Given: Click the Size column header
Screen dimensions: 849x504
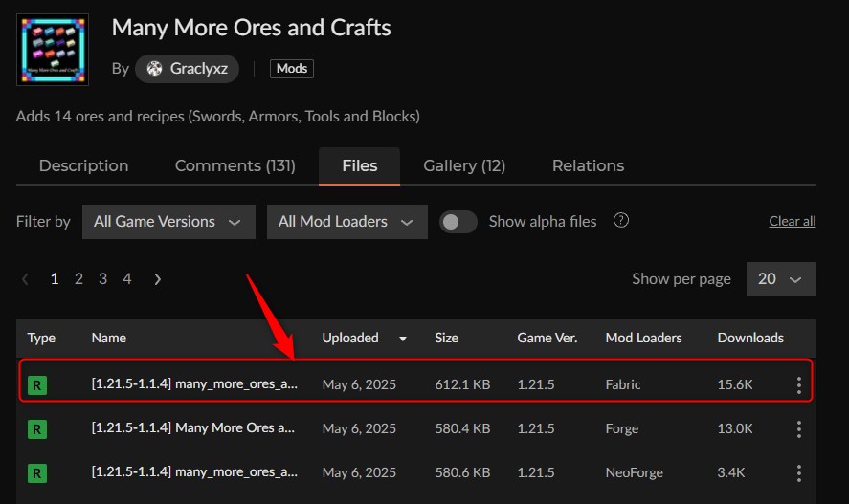Looking at the screenshot, I should 446,338.
